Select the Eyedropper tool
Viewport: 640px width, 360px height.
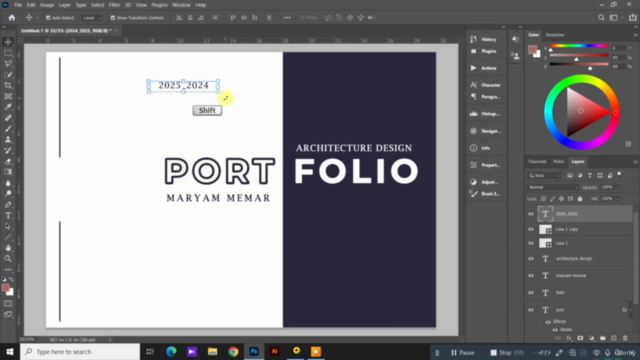click(8, 107)
